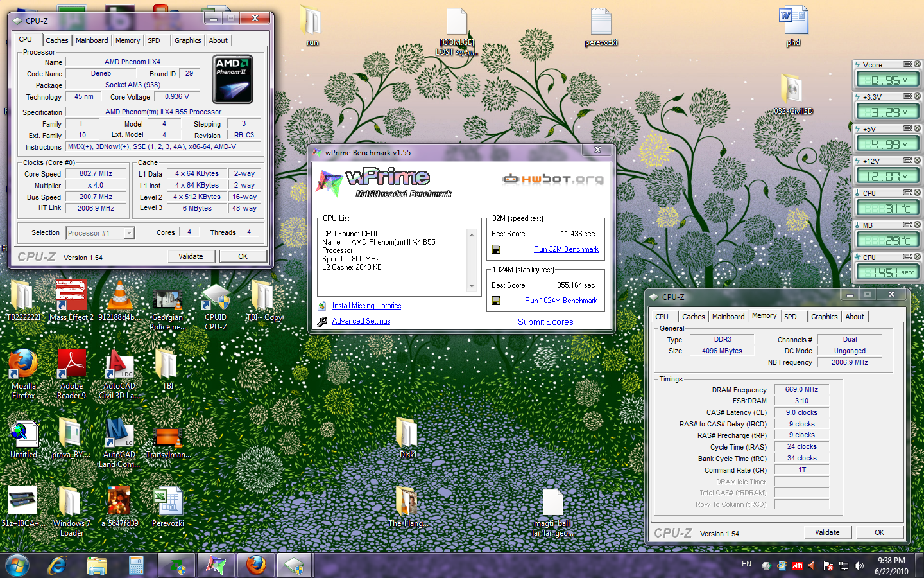This screenshot has height=578, width=924.
Task: Open About tab in the DDR3 CPU-Z window
Action: 854,317
